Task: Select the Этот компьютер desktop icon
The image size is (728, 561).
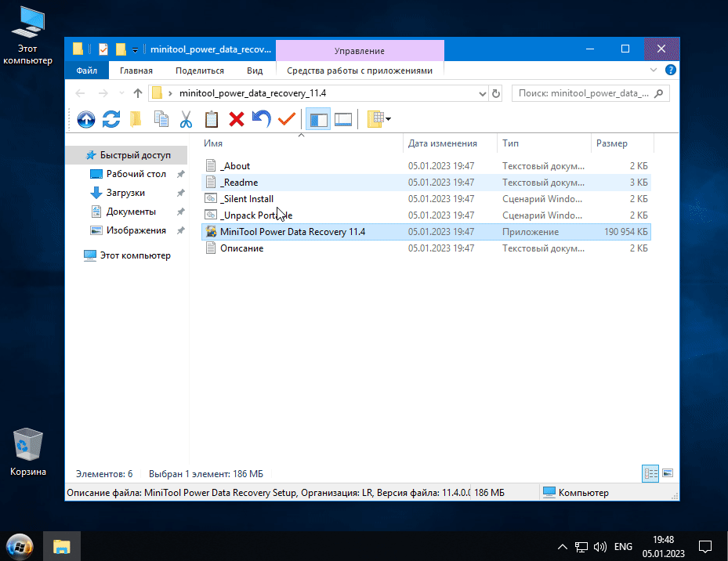Action: click(28, 36)
